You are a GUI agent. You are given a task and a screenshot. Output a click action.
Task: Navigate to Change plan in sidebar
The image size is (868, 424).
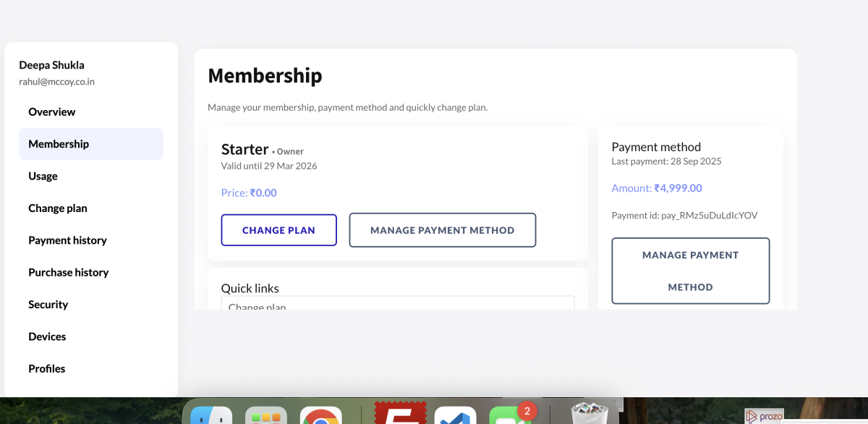(58, 208)
